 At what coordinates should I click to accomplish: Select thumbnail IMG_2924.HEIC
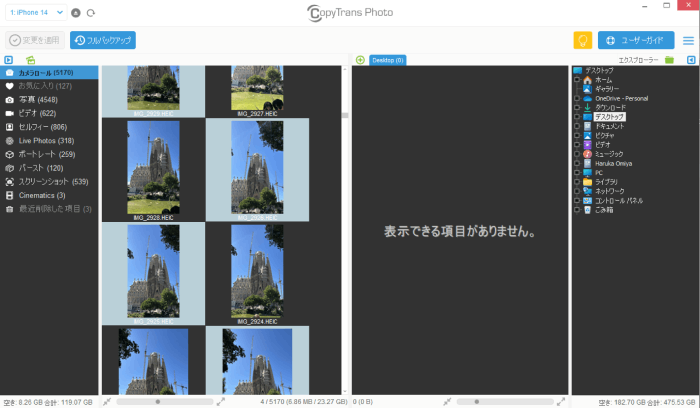coord(257,274)
